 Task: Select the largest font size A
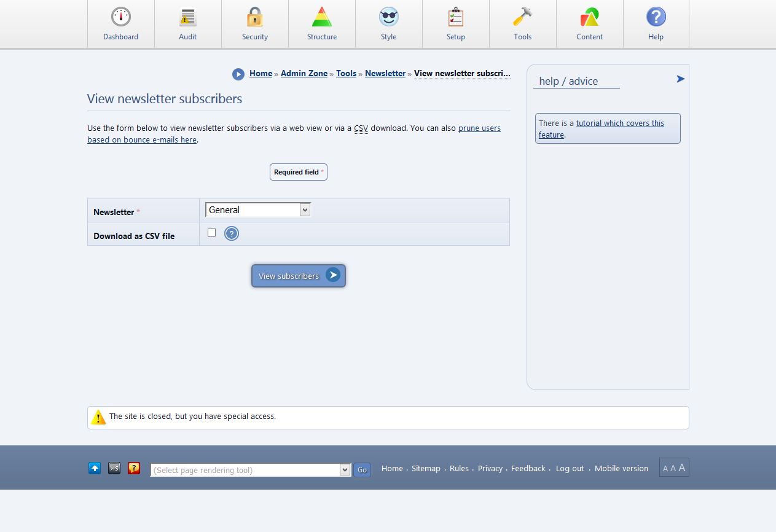(x=682, y=467)
